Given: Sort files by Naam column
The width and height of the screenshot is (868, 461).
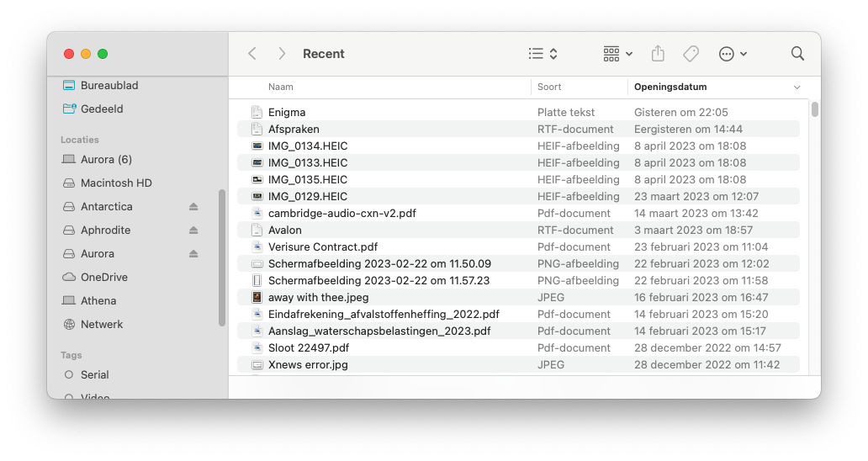Looking at the screenshot, I should [x=281, y=87].
